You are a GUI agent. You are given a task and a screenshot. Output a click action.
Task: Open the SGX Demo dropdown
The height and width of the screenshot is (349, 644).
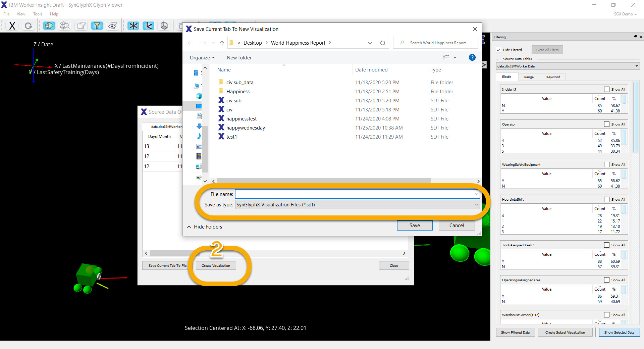625,14
